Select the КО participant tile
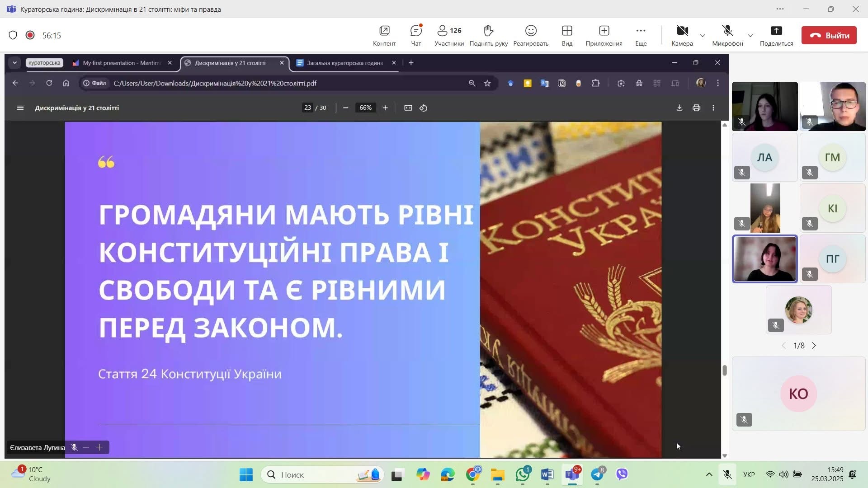 (798, 394)
